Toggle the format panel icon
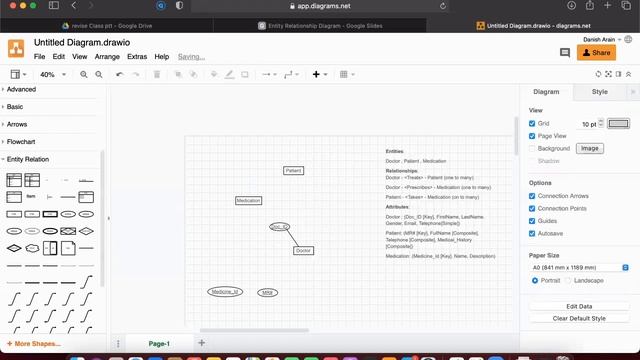The image size is (640, 360). [618, 74]
